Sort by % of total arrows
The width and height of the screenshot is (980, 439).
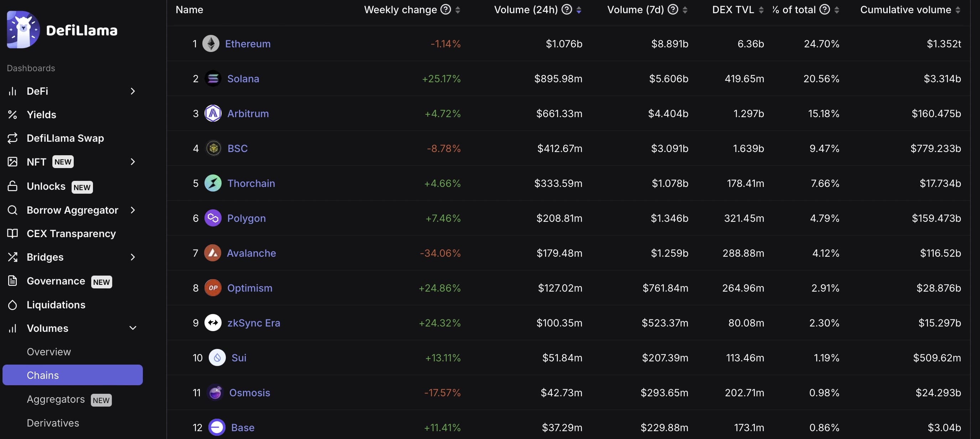836,10
